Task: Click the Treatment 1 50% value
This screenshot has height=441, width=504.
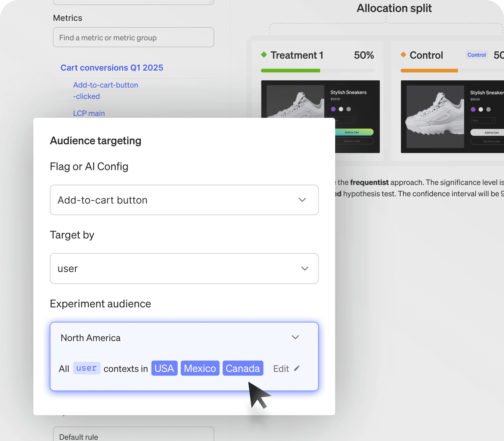Action: [x=364, y=55]
